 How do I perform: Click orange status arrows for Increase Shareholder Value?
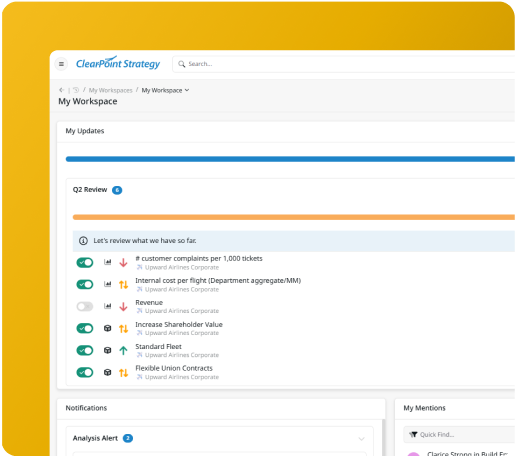coord(123,329)
